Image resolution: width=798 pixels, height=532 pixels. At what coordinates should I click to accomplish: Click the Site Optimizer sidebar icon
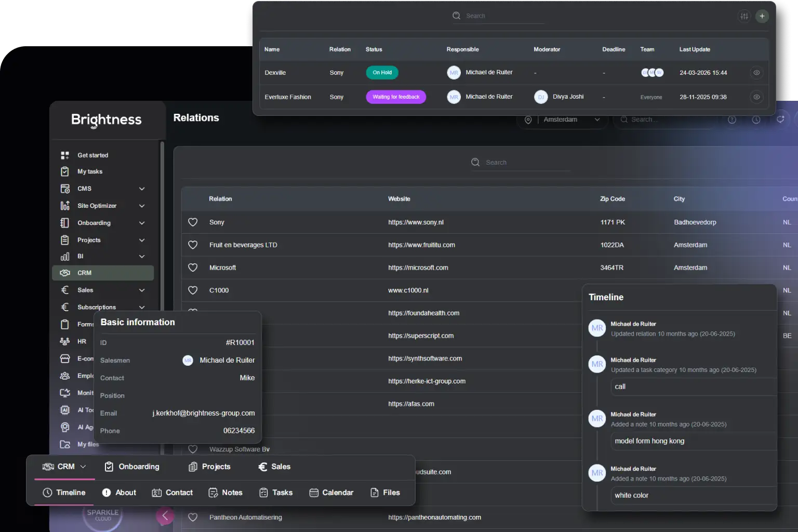[65, 206]
